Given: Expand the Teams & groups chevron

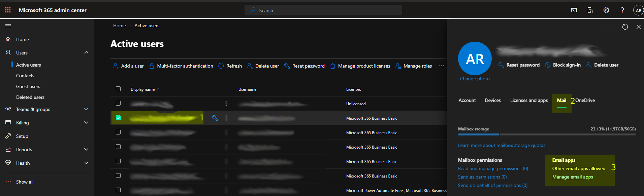Looking at the screenshot, I should click(x=86, y=109).
